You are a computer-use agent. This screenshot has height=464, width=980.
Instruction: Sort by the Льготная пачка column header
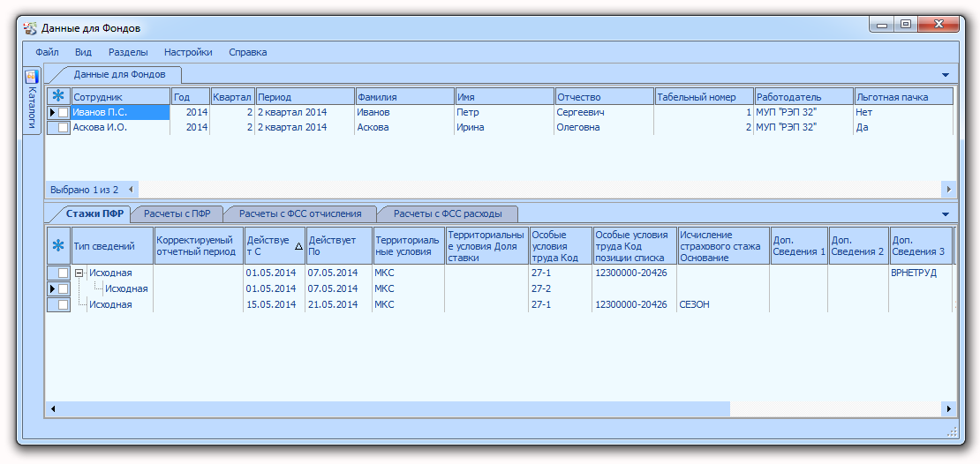point(904,97)
